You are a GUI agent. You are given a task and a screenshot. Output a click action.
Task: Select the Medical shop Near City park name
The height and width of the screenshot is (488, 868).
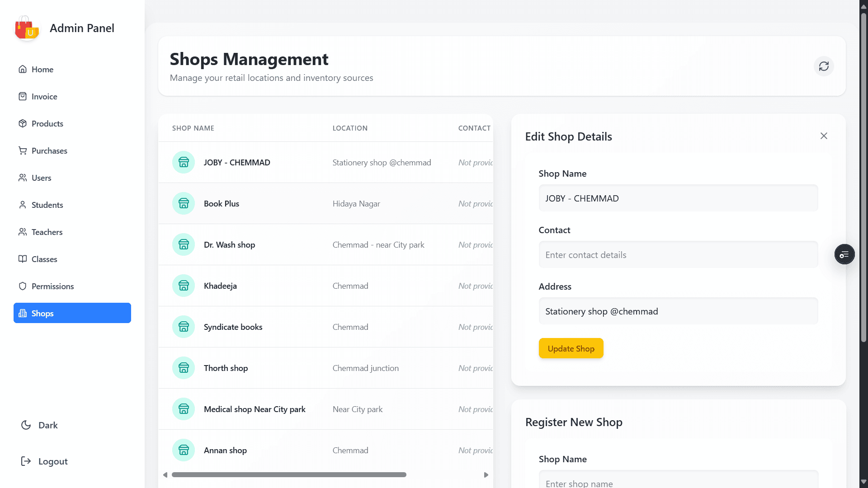click(x=255, y=409)
